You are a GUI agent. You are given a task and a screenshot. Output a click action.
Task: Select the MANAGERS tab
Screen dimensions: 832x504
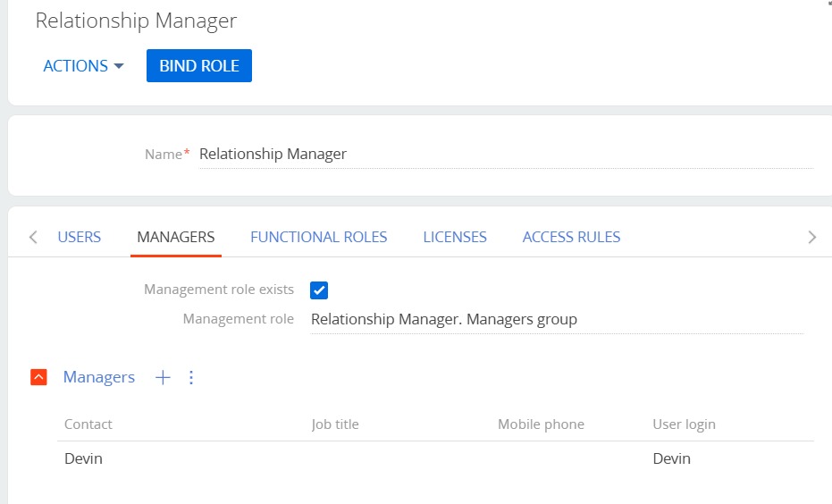coord(175,237)
